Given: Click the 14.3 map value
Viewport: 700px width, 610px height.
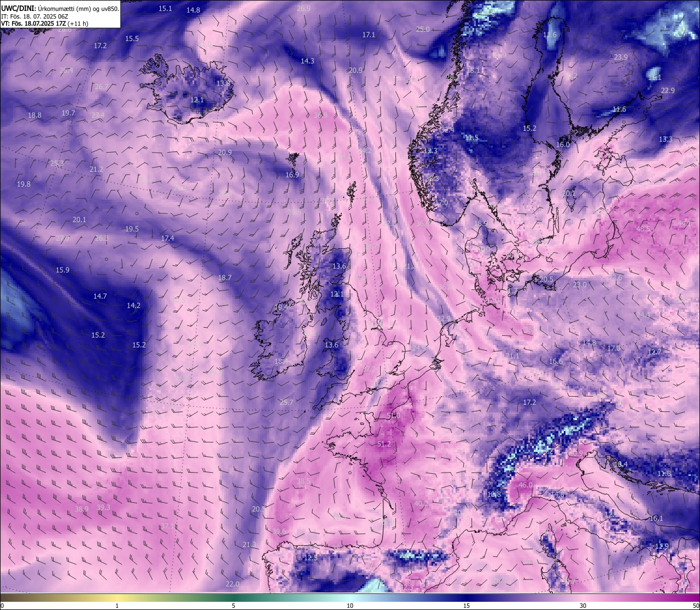Looking at the screenshot, I should pos(307,61).
